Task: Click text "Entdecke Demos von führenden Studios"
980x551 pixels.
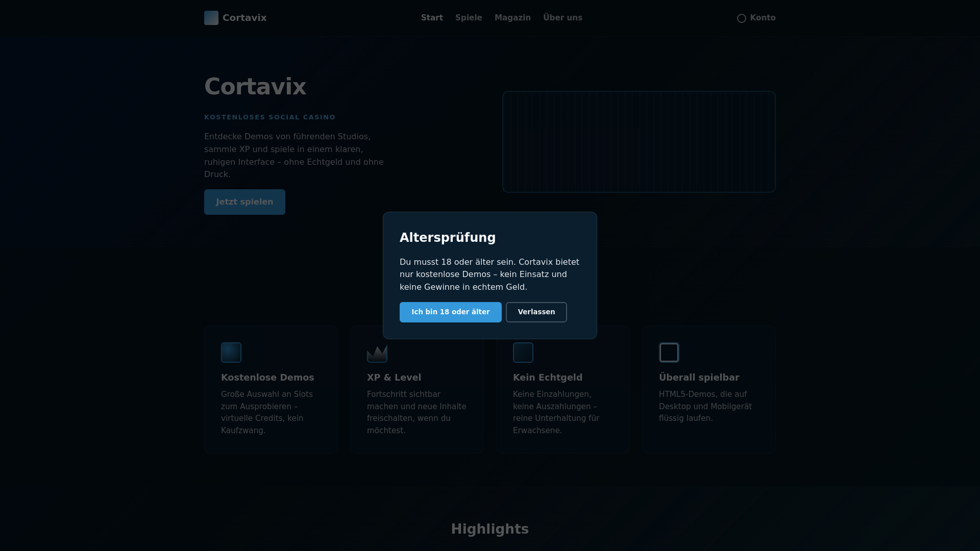Action: (286, 137)
